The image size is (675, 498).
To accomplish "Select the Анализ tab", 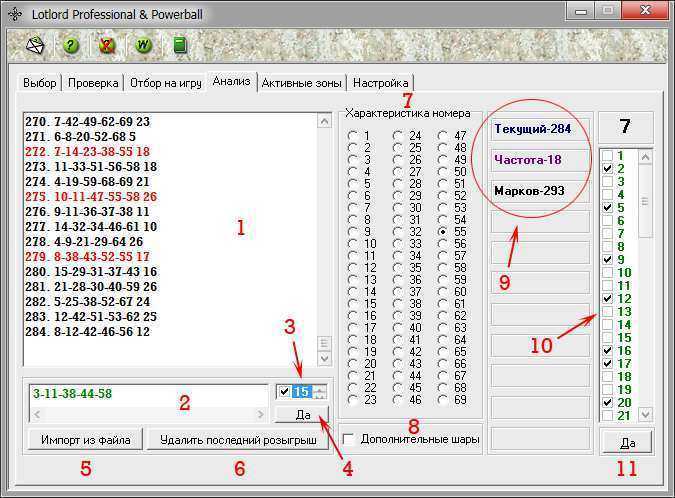I will (232, 81).
